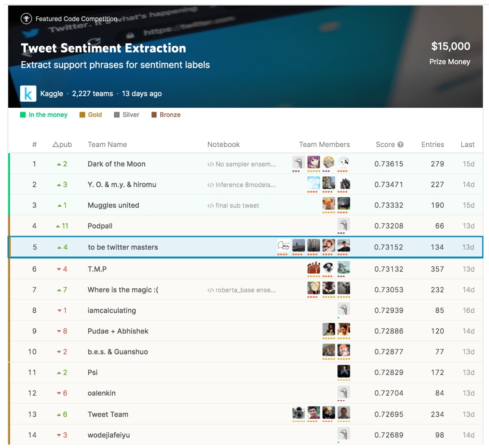
Task: Click the Δpub column header
Action: (62, 144)
